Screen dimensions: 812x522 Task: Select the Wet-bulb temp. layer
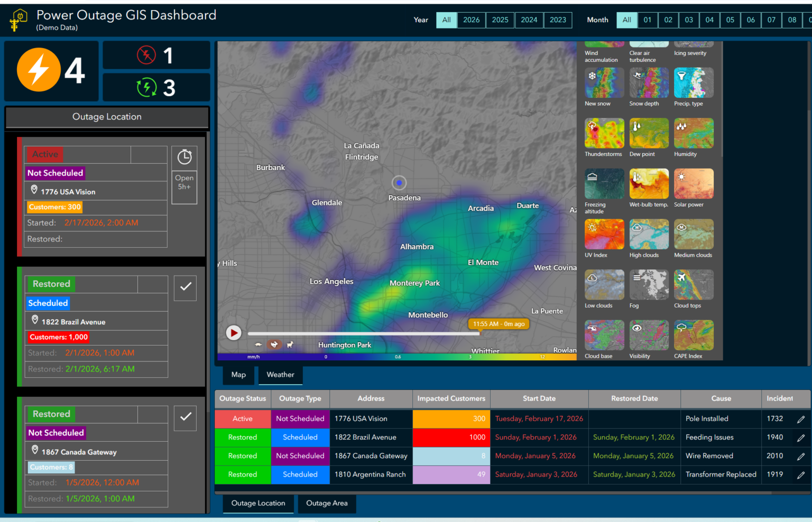pyautogui.click(x=649, y=184)
